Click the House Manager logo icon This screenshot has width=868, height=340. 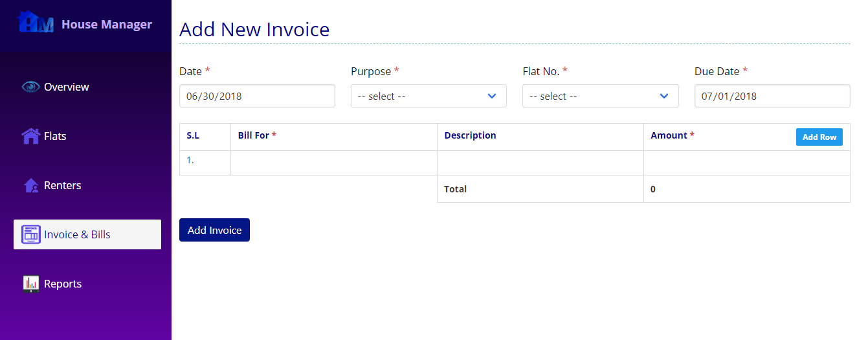coord(36,22)
